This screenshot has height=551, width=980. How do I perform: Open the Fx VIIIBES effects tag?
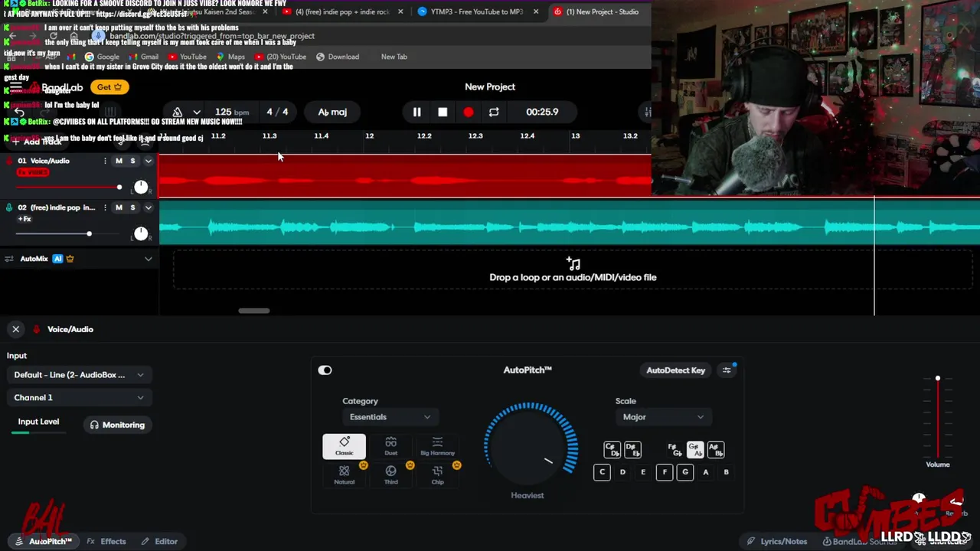tap(33, 172)
